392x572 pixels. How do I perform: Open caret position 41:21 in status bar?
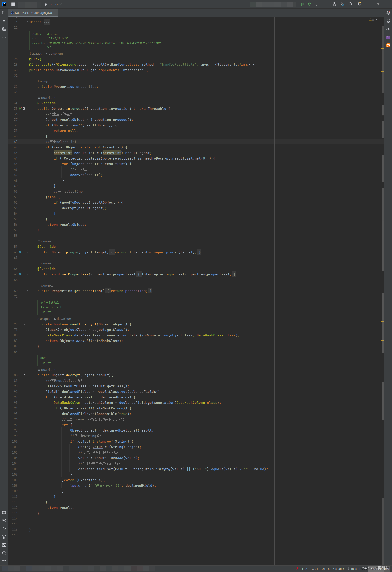305,569
